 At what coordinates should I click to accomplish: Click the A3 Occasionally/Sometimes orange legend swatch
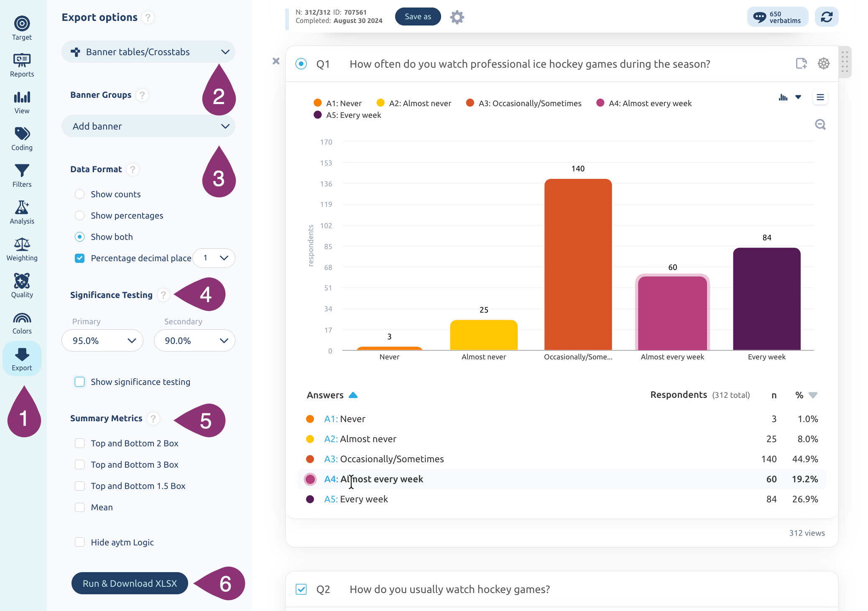(470, 103)
